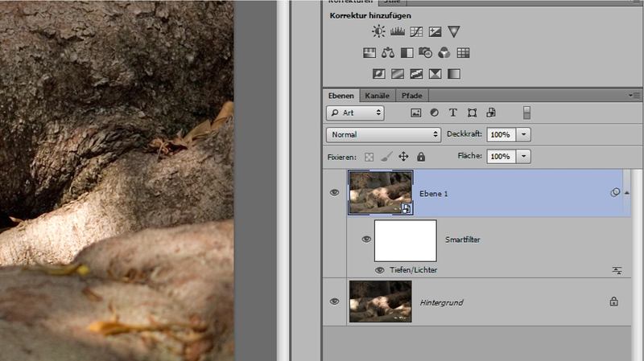Click the Channel Mixer icon
The width and height of the screenshot is (644, 361).
(x=444, y=53)
